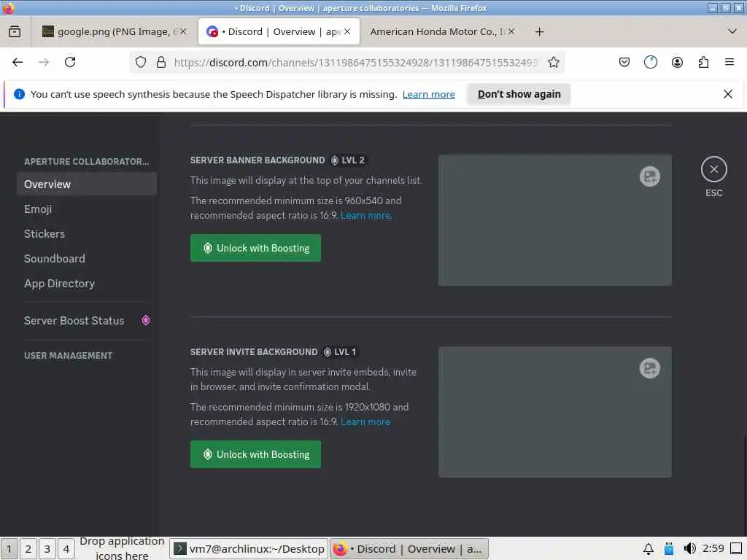Close the Discord Overview tab
The height and width of the screenshot is (560, 747).
coord(347,31)
